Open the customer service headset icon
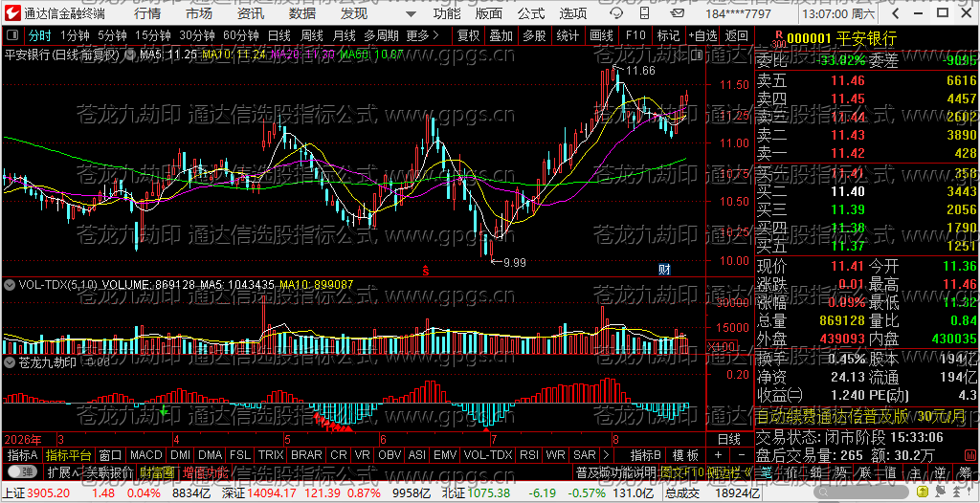Screen dimensions: 980x503 point(617,13)
